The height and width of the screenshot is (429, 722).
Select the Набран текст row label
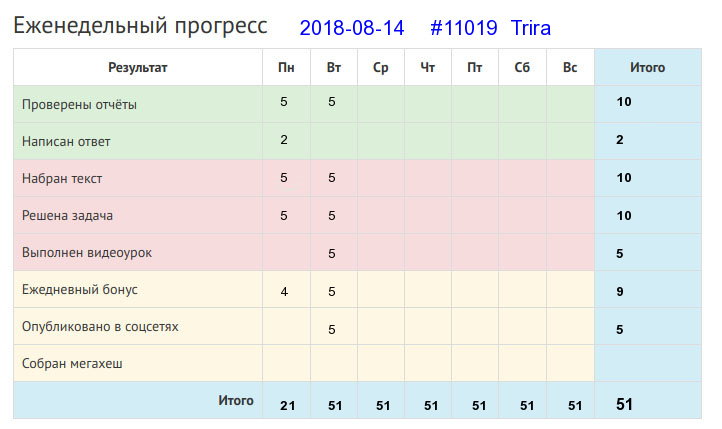[62, 179]
